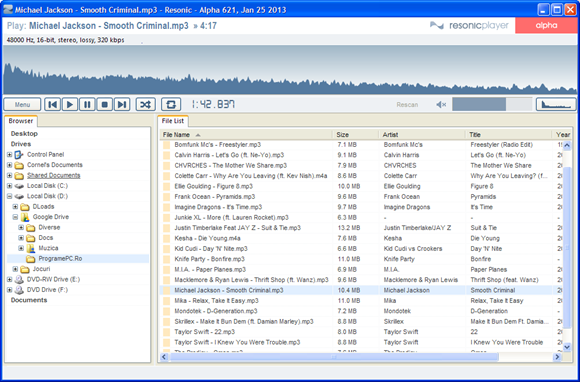Start playback with the Play button

pos(70,105)
